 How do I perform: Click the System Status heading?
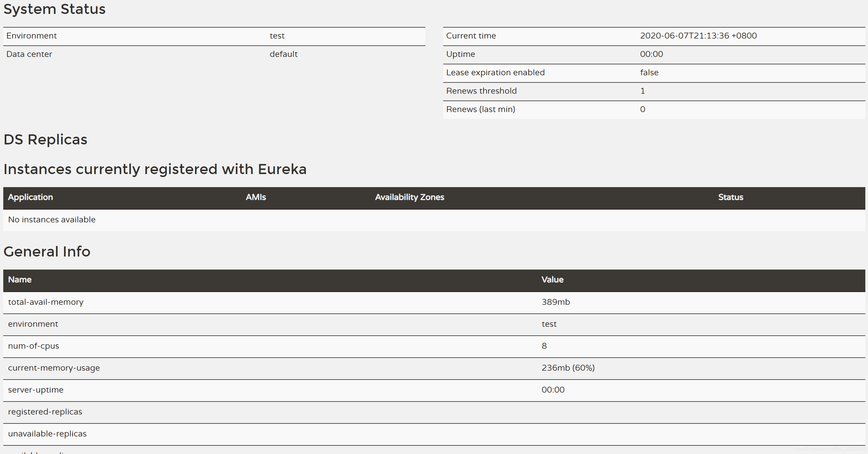click(54, 9)
